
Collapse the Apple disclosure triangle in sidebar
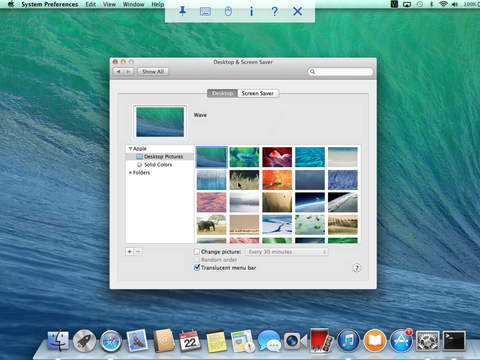point(130,149)
